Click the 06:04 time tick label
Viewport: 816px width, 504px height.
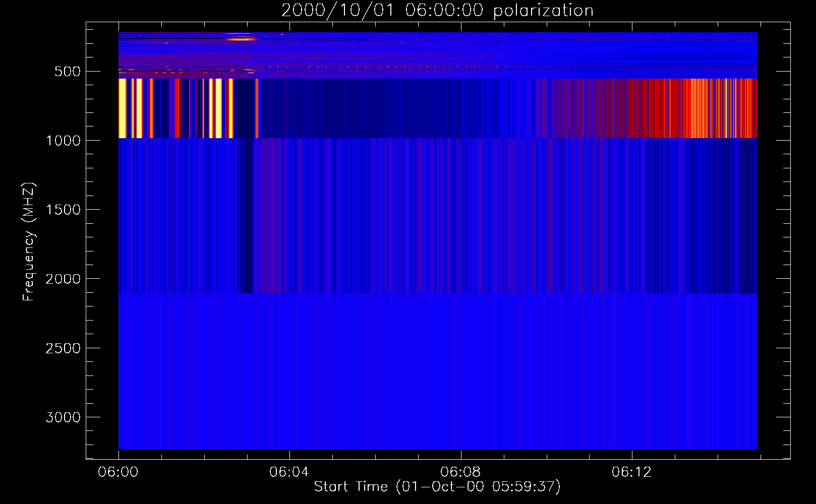(289, 472)
